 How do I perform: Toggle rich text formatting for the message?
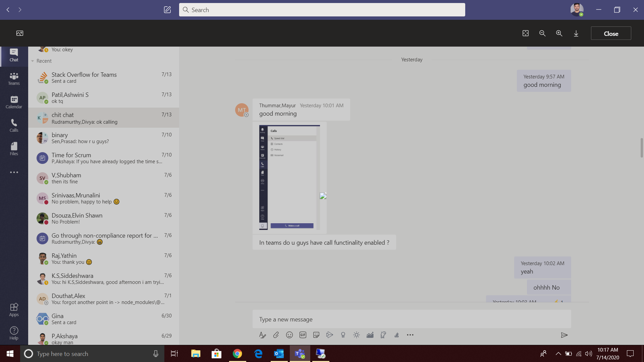click(x=263, y=335)
